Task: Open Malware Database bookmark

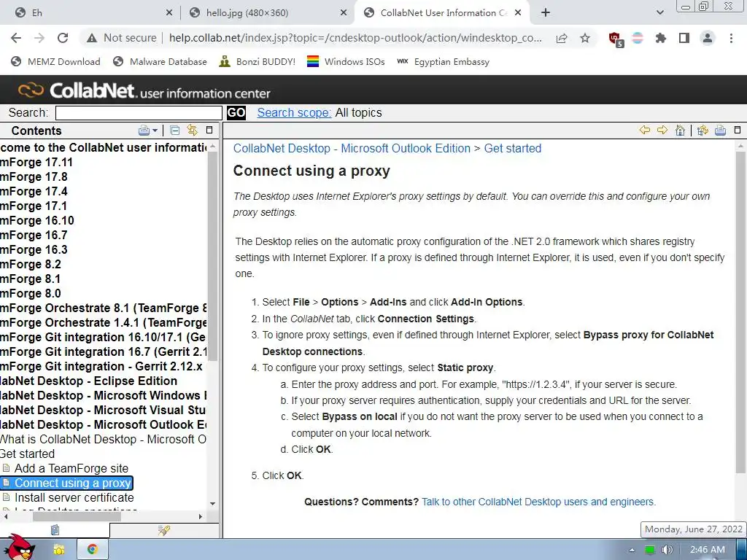Action: pyautogui.click(x=160, y=62)
